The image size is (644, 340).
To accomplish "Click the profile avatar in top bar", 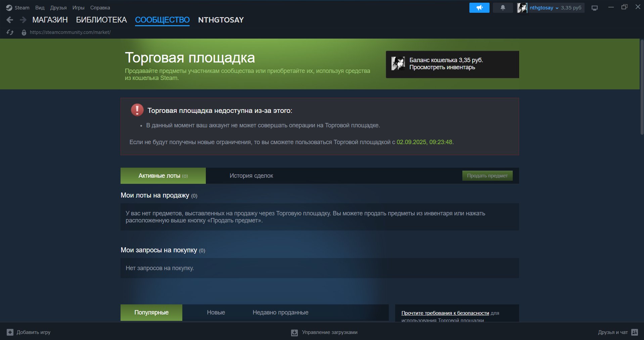I will 522,8.
